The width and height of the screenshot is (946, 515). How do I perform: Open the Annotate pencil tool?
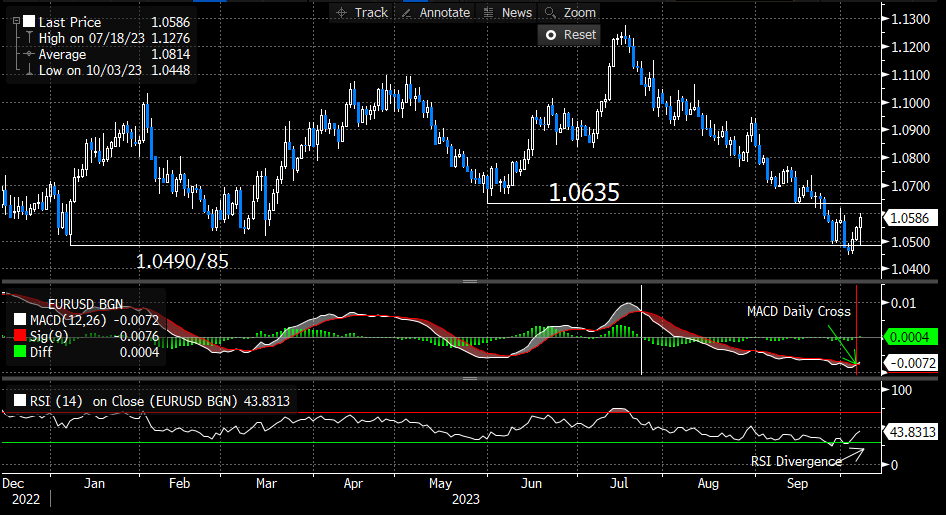pos(436,12)
